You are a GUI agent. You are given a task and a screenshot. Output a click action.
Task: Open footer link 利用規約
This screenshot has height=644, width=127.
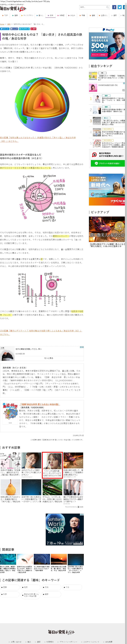50,642
